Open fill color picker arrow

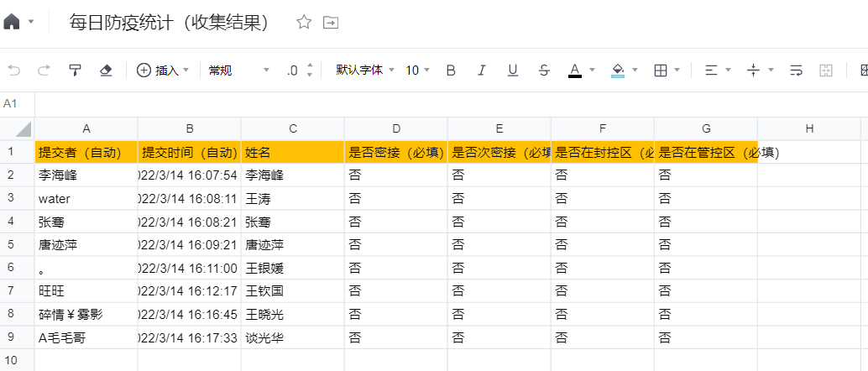pyautogui.click(x=635, y=71)
